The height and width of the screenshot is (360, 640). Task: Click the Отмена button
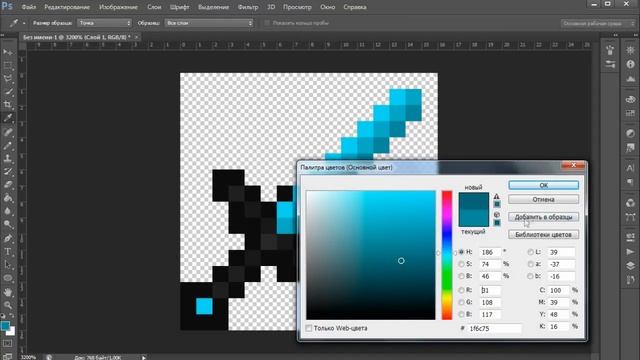[x=543, y=200]
